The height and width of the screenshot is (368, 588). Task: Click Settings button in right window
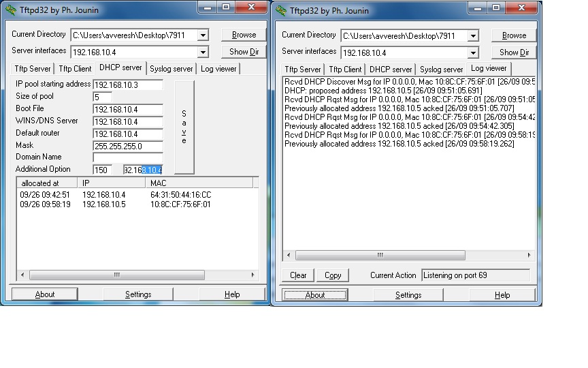[x=408, y=295]
